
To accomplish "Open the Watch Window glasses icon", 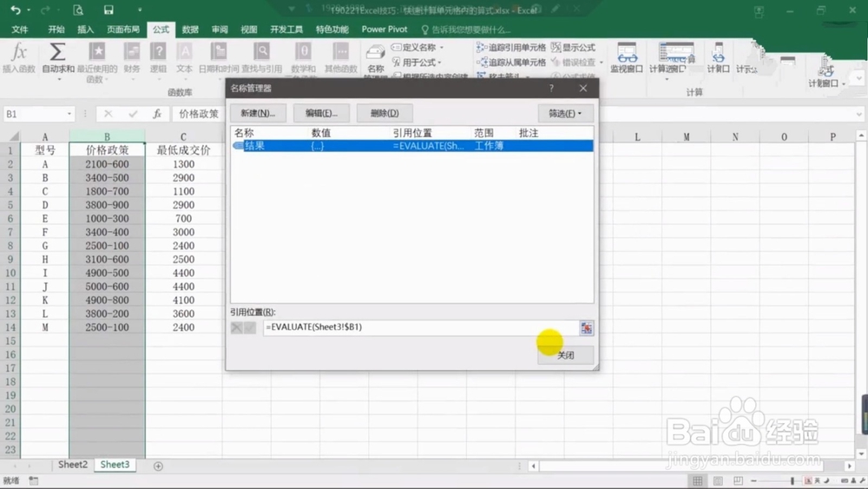I will point(627,53).
